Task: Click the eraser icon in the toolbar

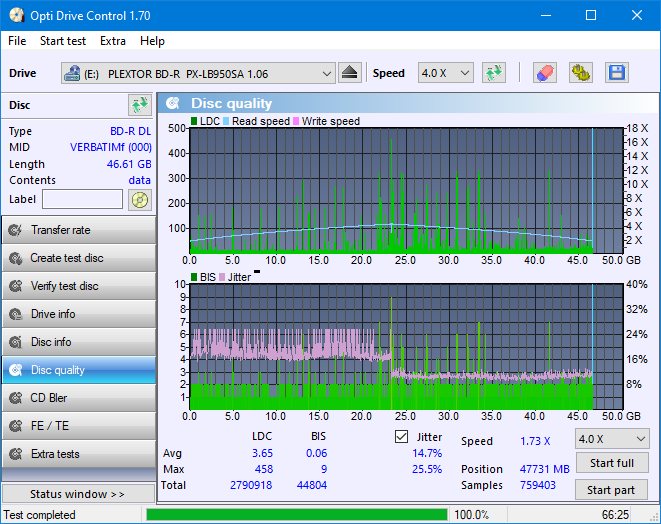Action: [x=545, y=73]
